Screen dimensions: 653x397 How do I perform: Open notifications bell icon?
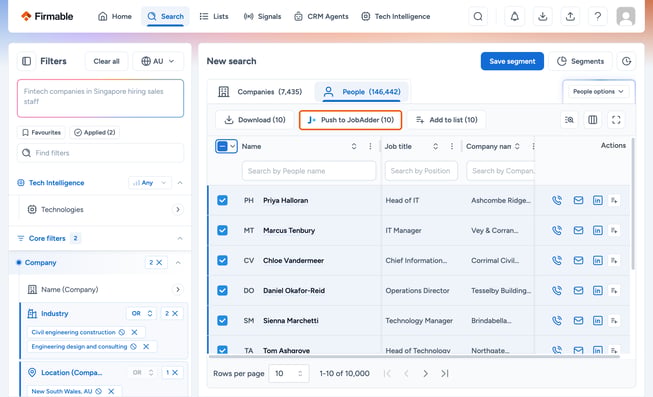pyautogui.click(x=515, y=17)
